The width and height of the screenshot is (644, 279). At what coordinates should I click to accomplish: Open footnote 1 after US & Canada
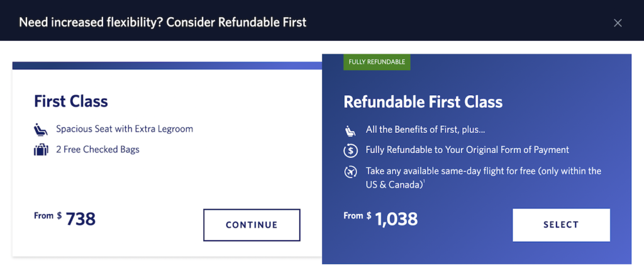pyautogui.click(x=425, y=182)
